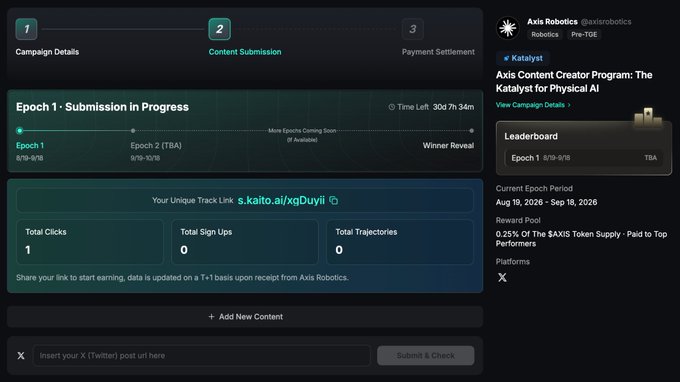The height and width of the screenshot is (382, 680).
Task: Click the Leaderboard heading
Action: (x=531, y=136)
